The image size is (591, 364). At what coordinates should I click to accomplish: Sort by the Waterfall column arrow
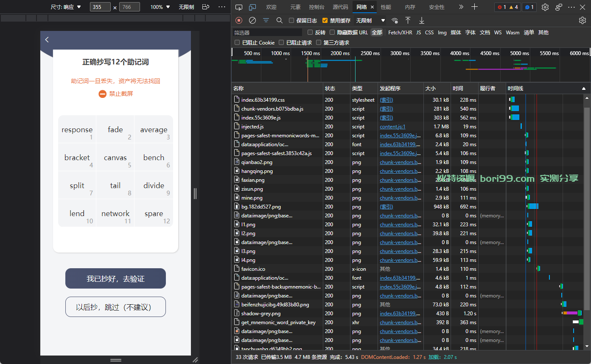click(584, 89)
